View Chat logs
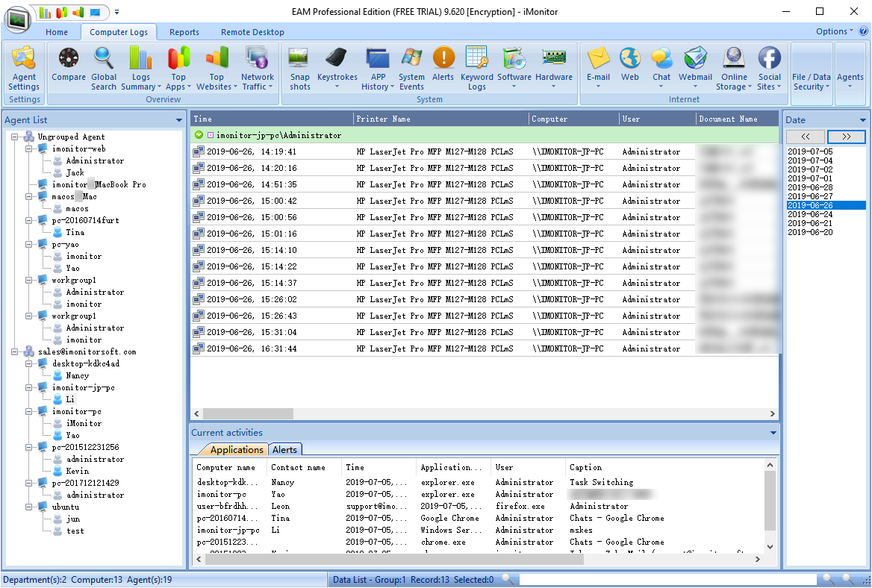This screenshot has width=872, height=588. tap(661, 69)
